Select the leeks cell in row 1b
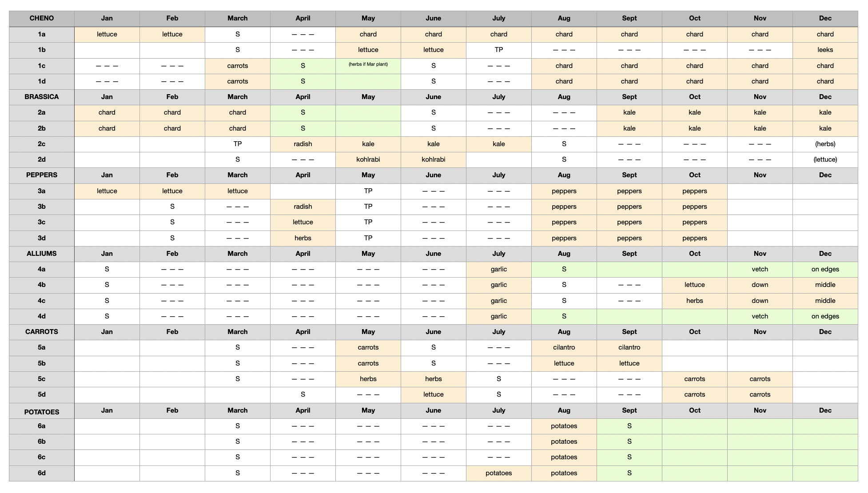Image resolution: width=868 pixels, height=493 pixels. 825,50
